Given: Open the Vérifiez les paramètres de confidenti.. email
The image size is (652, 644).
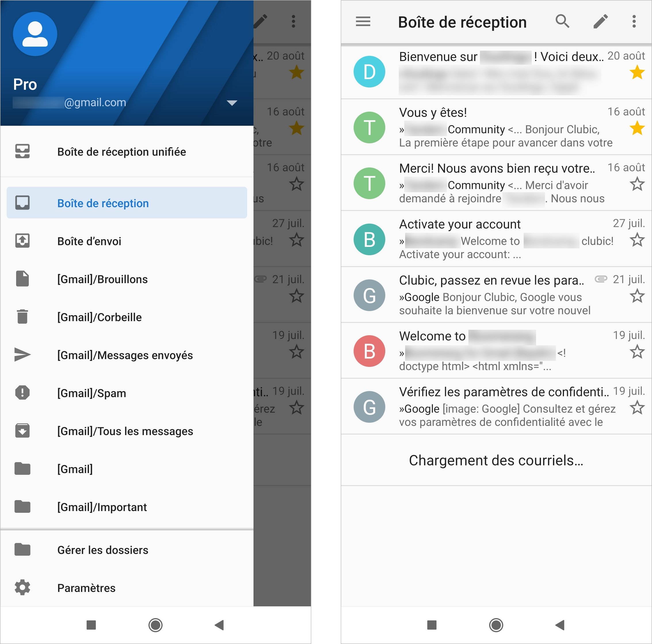Looking at the screenshot, I should pyautogui.click(x=496, y=406).
